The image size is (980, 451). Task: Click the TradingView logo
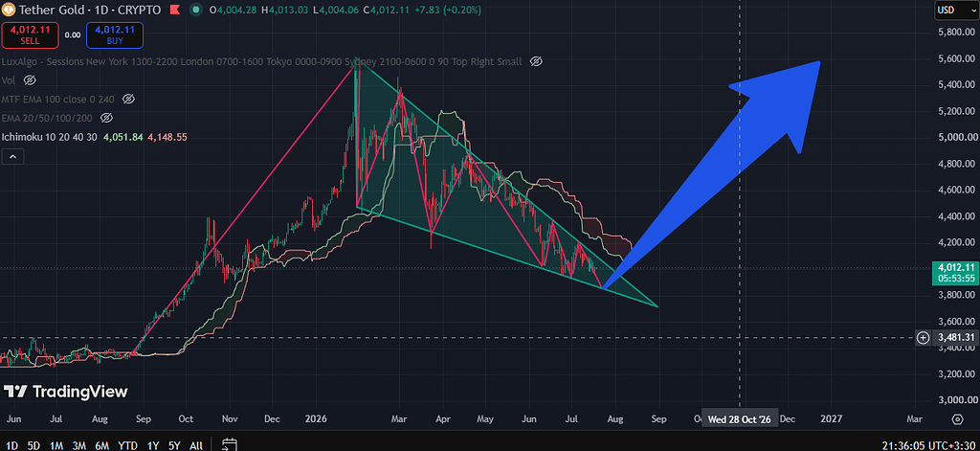[66, 393]
